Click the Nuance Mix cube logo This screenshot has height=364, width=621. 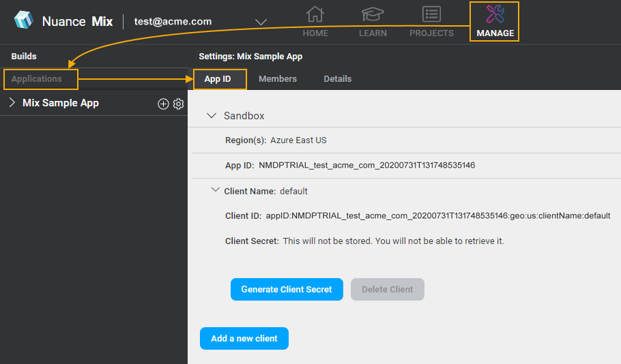[23, 20]
